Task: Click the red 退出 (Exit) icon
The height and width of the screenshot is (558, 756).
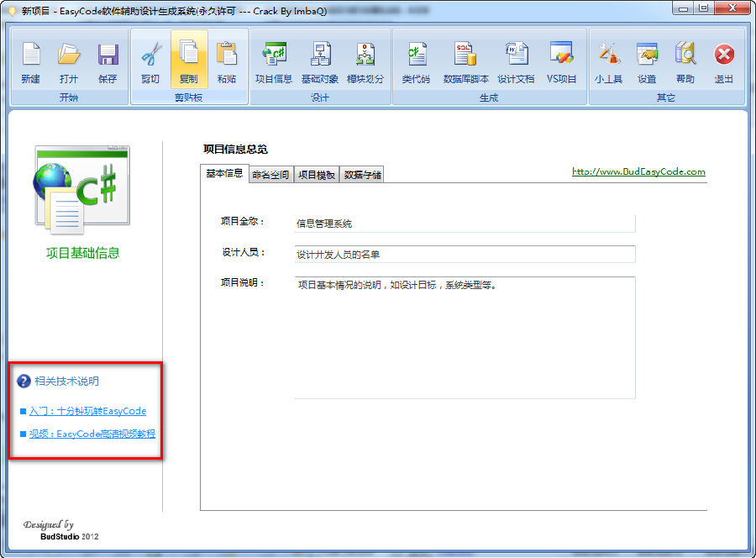Action: [x=724, y=62]
